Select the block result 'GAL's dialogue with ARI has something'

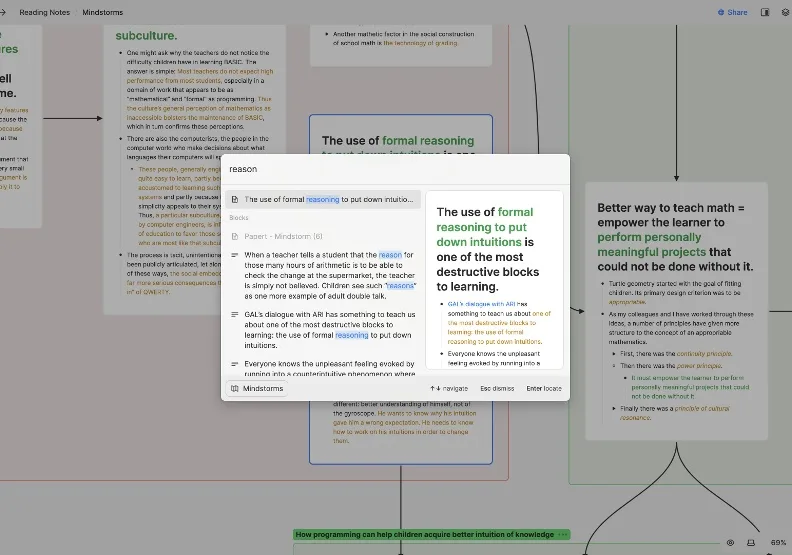pyautogui.click(x=323, y=330)
